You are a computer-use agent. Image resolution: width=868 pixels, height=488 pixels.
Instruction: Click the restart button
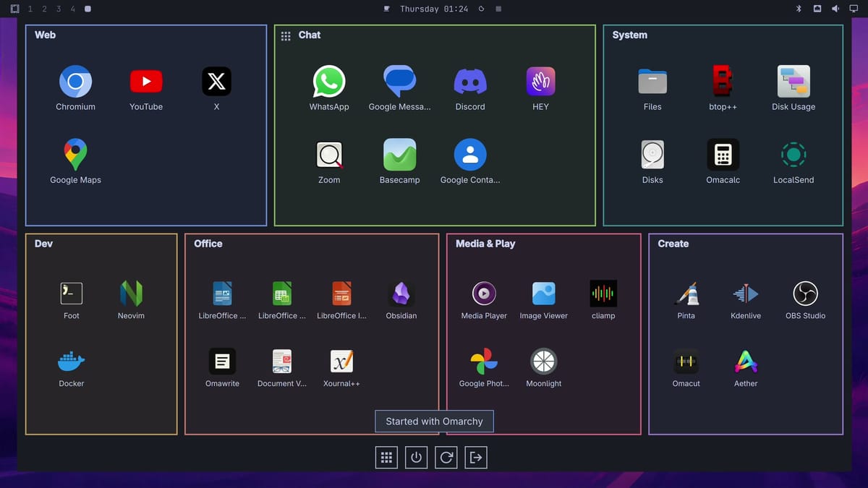tap(446, 457)
